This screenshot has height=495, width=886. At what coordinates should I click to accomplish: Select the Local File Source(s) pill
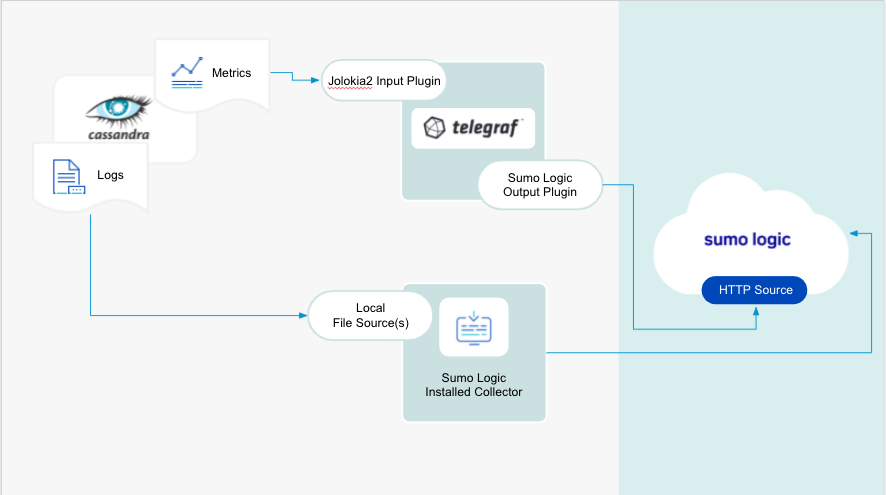370,316
